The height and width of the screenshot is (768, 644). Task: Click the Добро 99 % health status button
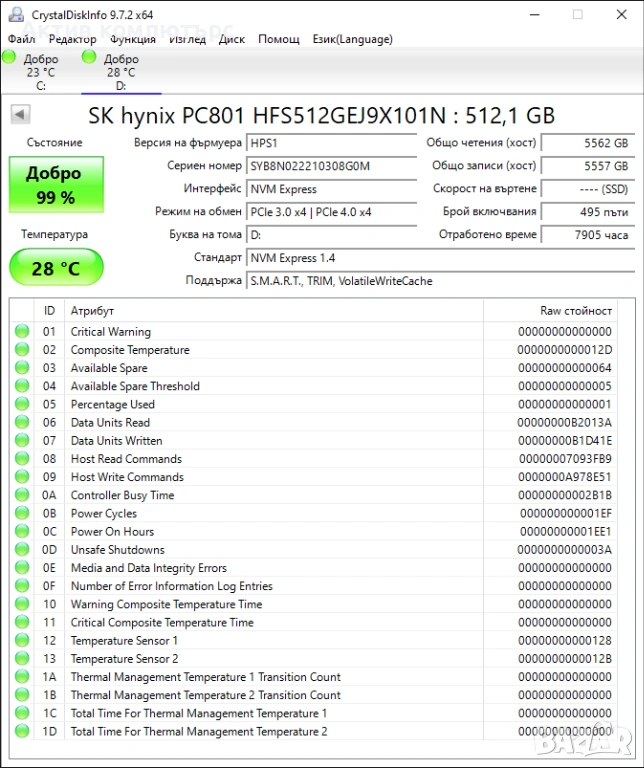[x=56, y=185]
